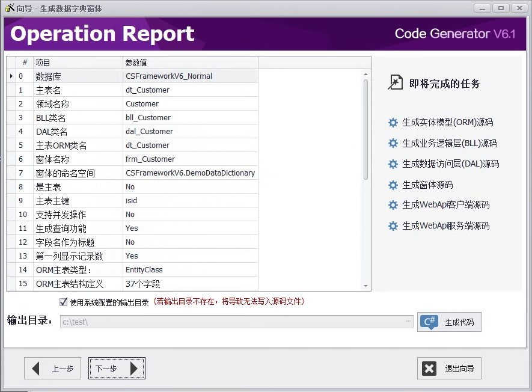
Task: Toggle 使用系统配置的输出目录 checkbox
Action: pos(63,302)
